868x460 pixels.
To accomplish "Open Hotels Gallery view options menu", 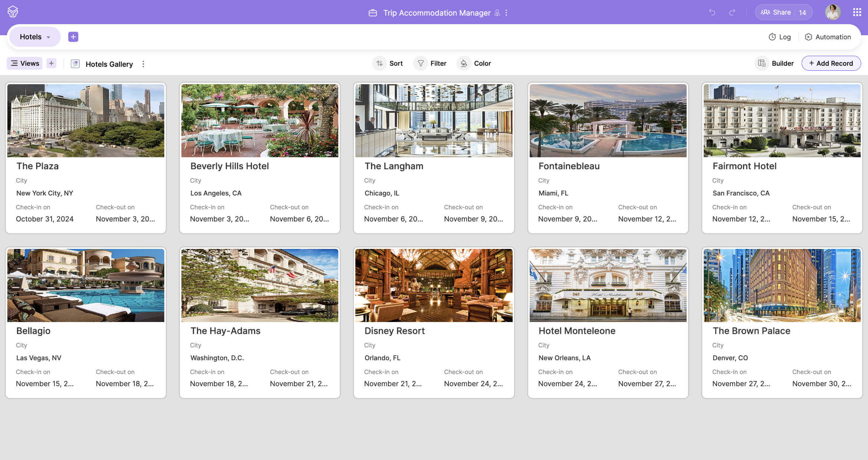I will click(143, 64).
